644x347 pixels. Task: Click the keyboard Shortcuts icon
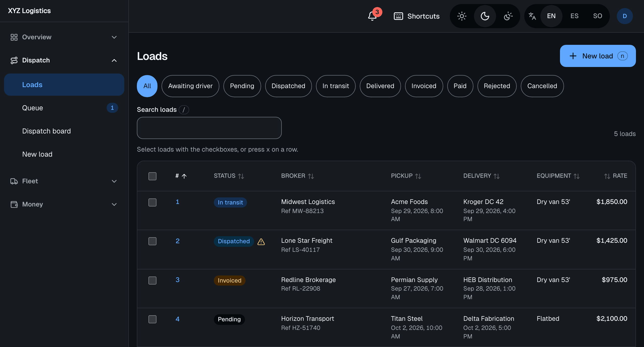pos(398,16)
